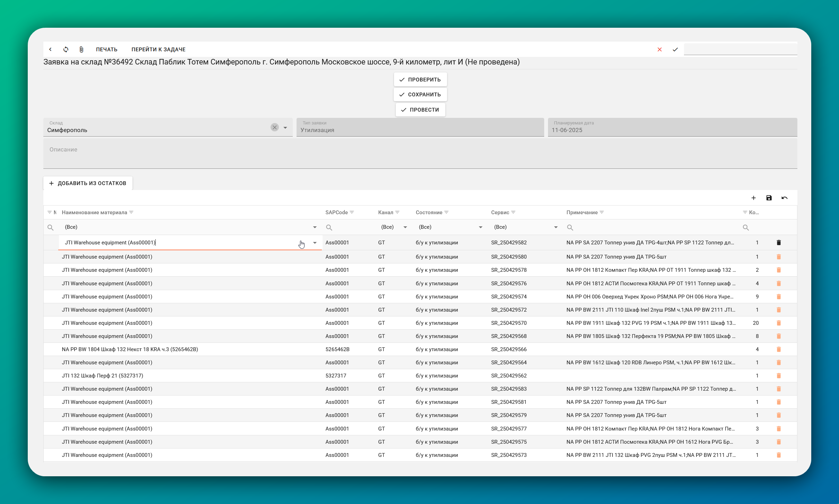
Task: Click the Описание text area
Action: click(420, 154)
